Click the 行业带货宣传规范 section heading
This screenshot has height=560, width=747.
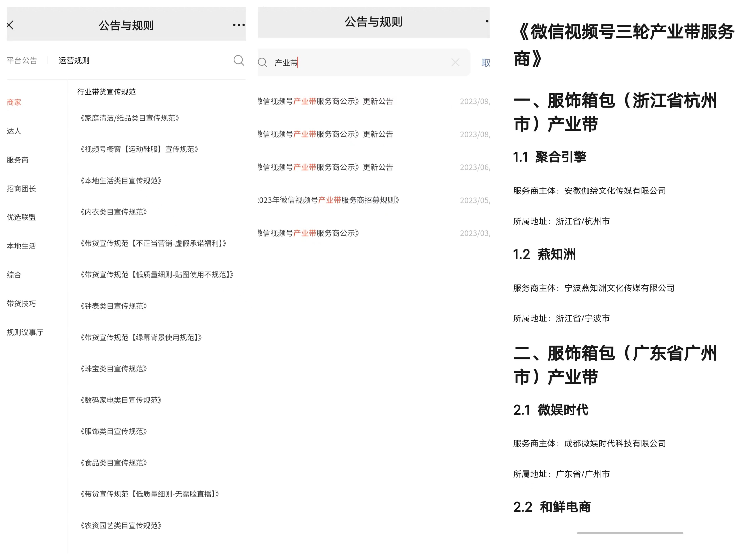tap(106, 92)
